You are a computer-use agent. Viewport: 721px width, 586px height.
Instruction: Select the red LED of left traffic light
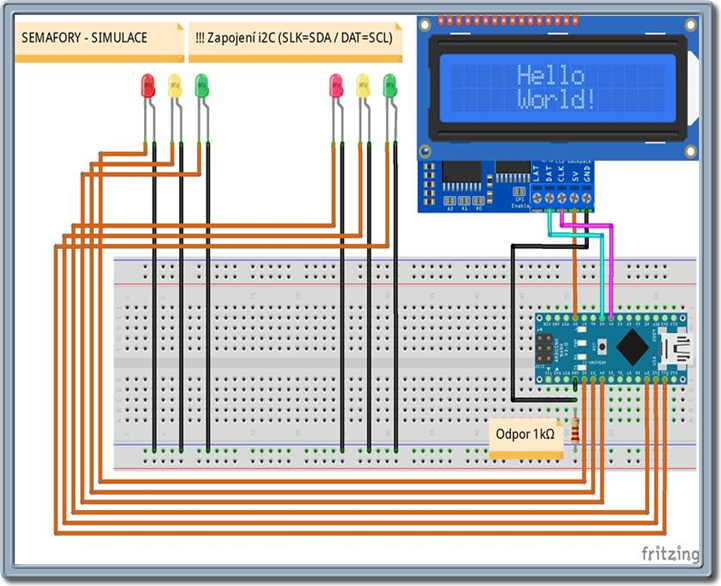tap(148, 86)
